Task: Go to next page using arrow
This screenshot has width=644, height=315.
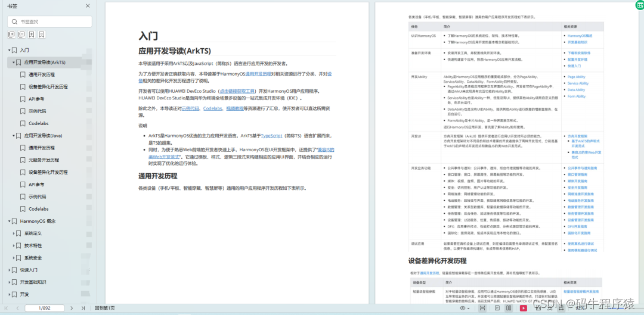Action: point(72,308)
